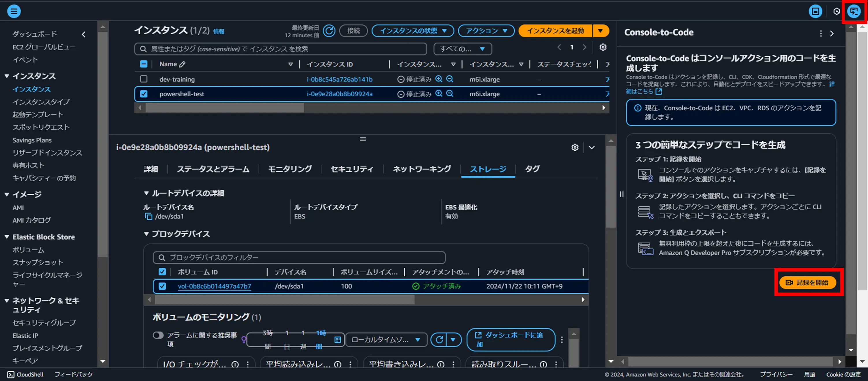Open the Feedback link in footer

click(x=73, y=374)
